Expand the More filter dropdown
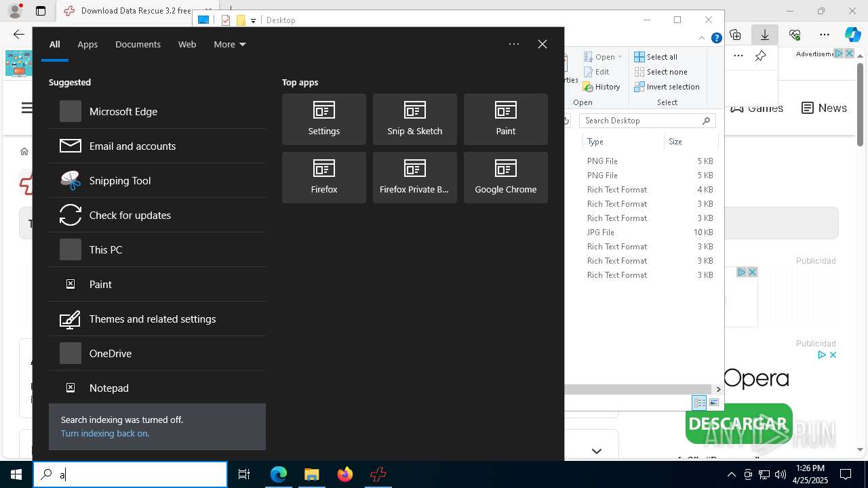The height and width of the screenshot is (488, 868). pyautogui.click(x=230, y=44)
